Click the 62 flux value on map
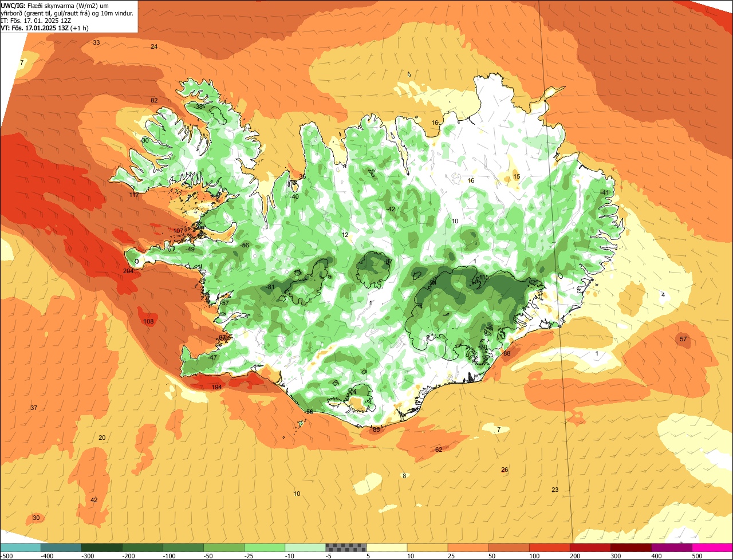733x560 pixels. 439,449
